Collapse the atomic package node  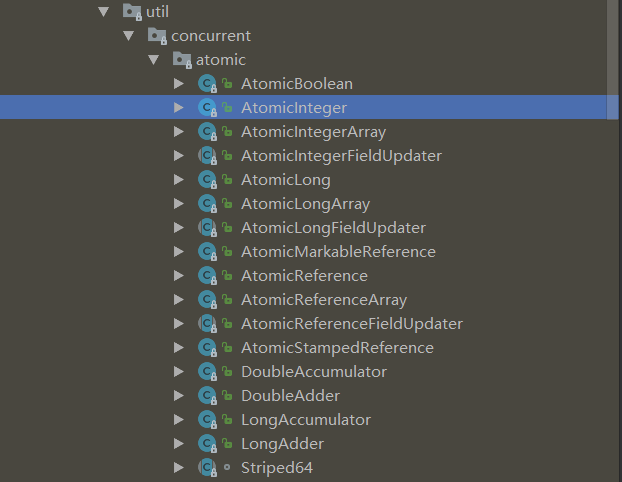tap(153, 60)
